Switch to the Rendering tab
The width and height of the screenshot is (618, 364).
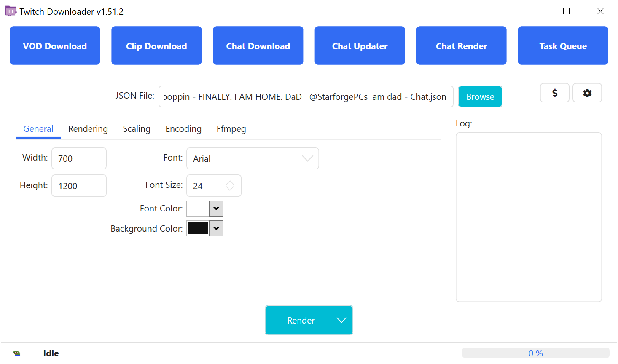(x=88, y=129)
